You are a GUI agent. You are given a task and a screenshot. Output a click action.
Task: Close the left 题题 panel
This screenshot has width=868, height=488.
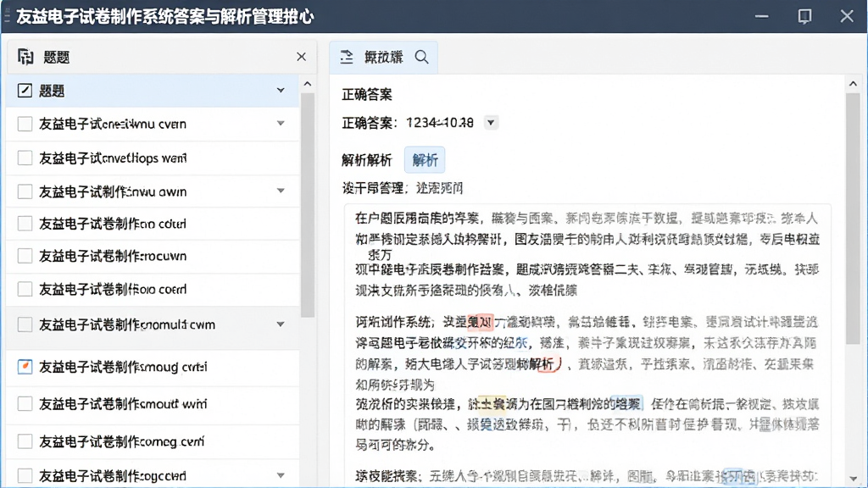point(301,57)
